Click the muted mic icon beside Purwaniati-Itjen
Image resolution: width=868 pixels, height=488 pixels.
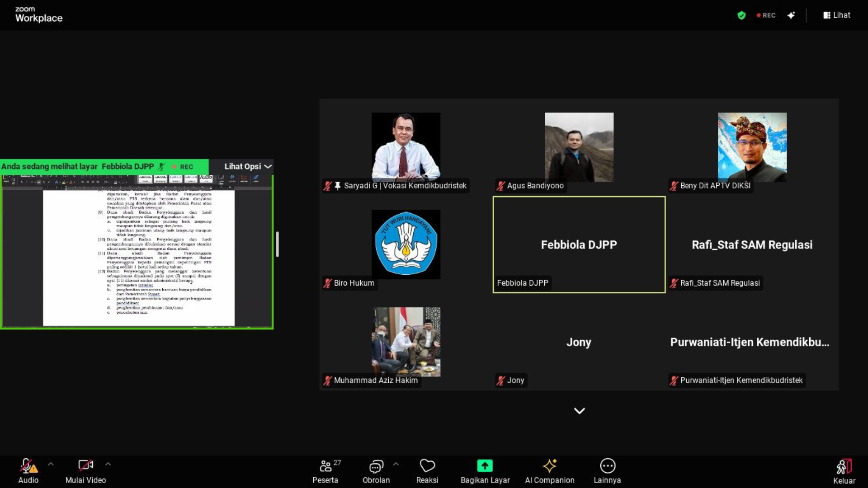pos(674,380)
